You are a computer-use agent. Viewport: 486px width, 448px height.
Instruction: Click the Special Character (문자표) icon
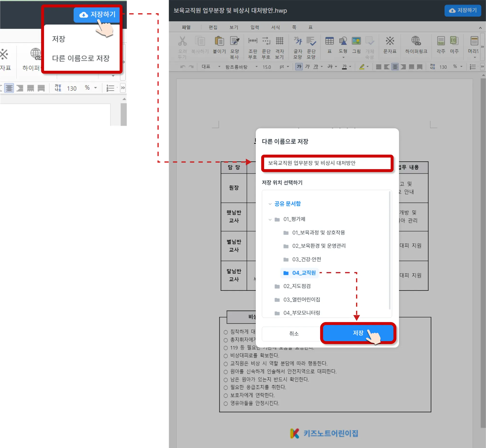tap(390, 41)
